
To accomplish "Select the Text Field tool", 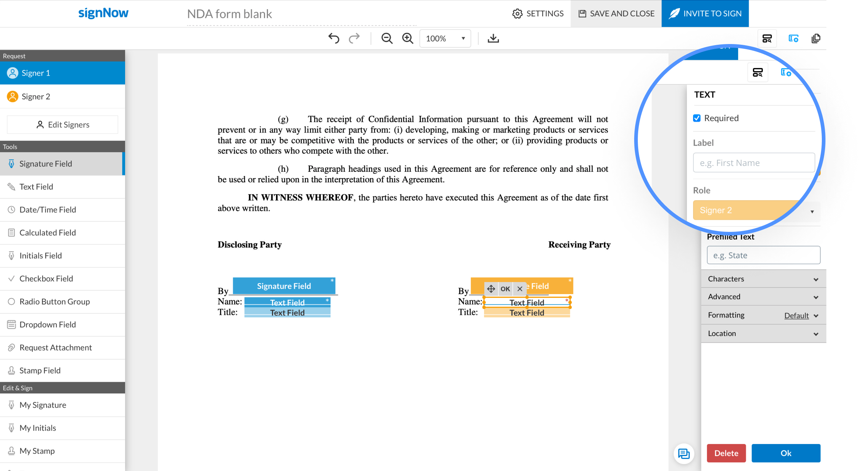I will pyautogui.click(x=36, y=186).
